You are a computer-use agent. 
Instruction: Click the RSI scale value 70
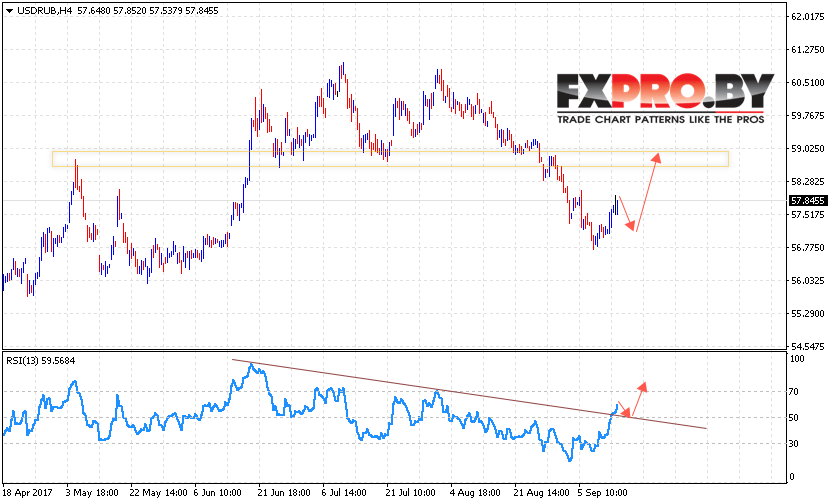[794, 392]
